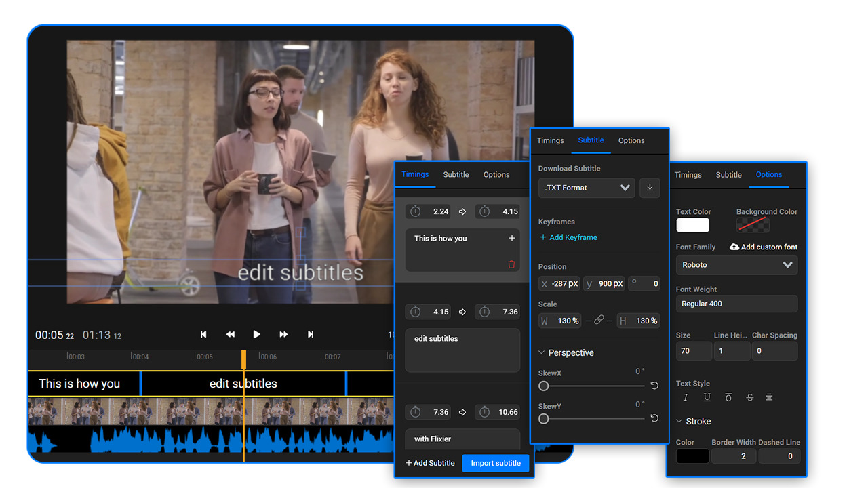868x488 pixels.
Task: Click the Import subtitle button
Action: [x=496, y=463]
